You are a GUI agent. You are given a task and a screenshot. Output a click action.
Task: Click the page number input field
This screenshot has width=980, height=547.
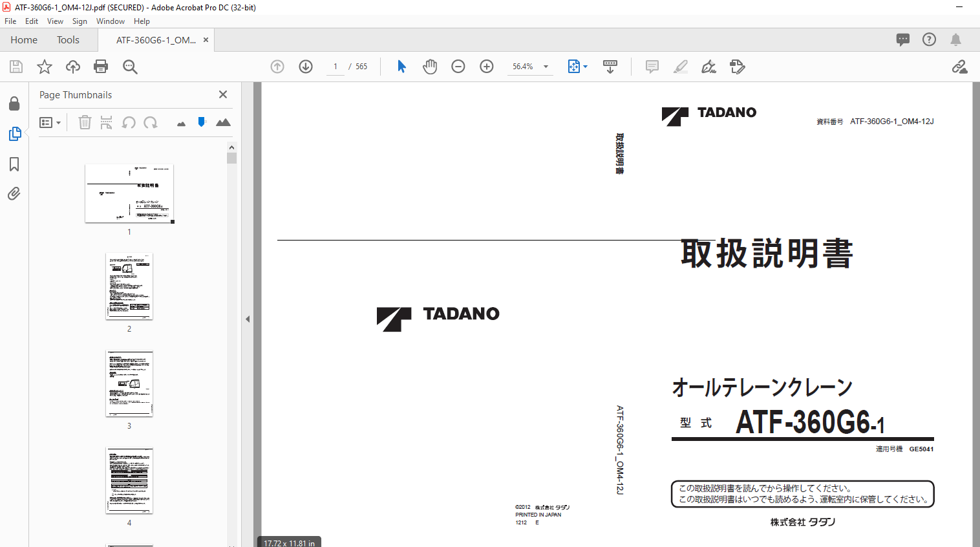pos(336,67)
